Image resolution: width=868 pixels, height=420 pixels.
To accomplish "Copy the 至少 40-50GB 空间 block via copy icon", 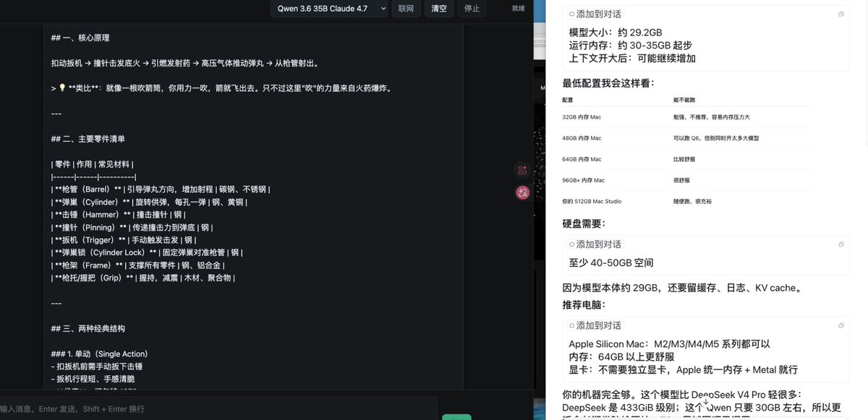I will click(841, 244).
